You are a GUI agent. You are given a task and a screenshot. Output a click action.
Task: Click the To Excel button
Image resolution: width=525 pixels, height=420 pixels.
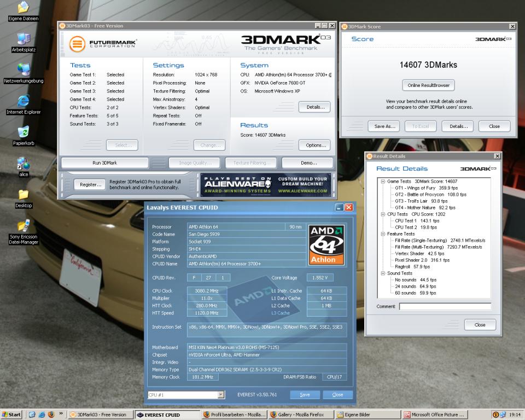coord(421,126)
